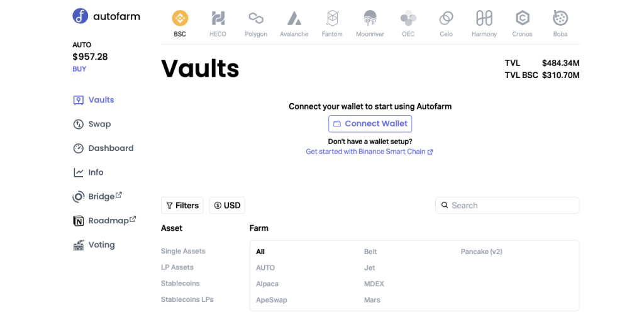Viewport: 644px width, 317px height.
Task: Select the Celo chain icon
Action: tap(447, 18)
